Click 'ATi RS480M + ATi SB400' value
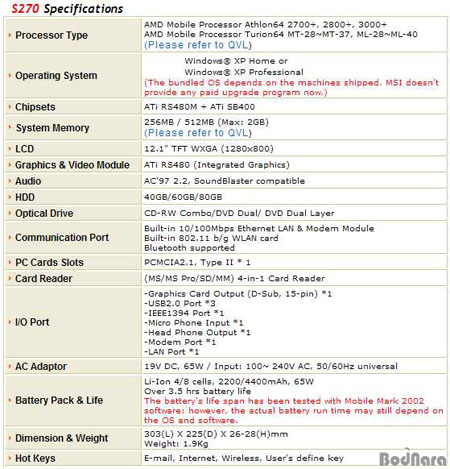450x469 pixels. tap(199, 107)
